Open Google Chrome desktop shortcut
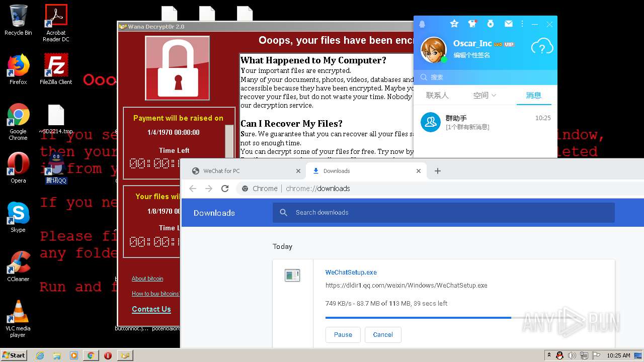The image size is (644, 362). click(18, 122)
